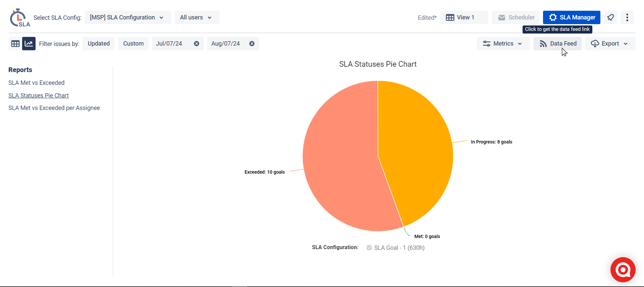Click the pin icon button
644x287 pixels.
coord(610,17)
